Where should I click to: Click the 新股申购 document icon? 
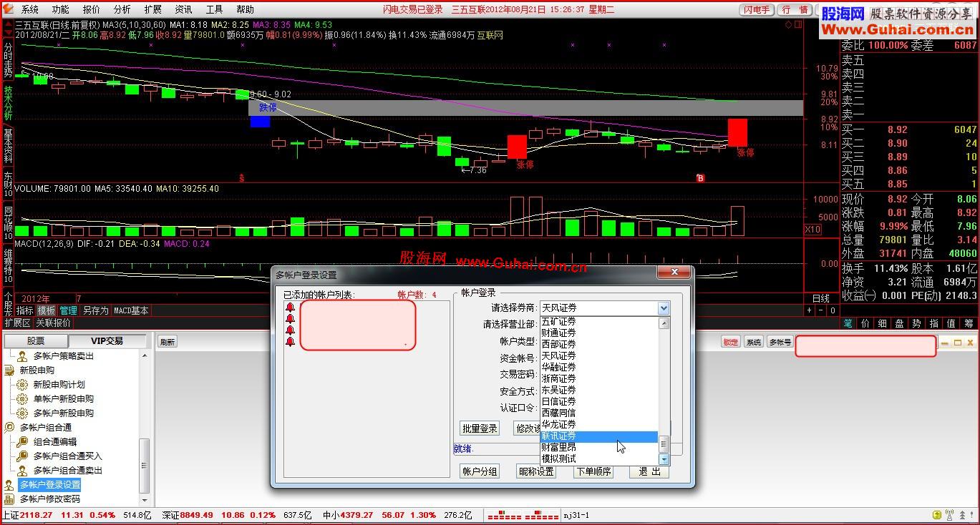coord(9,370)
